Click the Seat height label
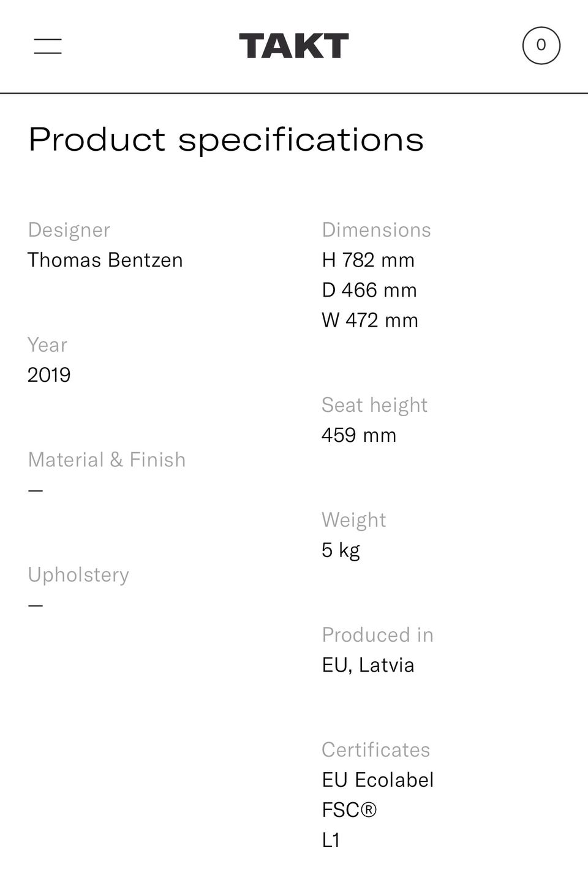588x888 pixels. click(374, 405)
